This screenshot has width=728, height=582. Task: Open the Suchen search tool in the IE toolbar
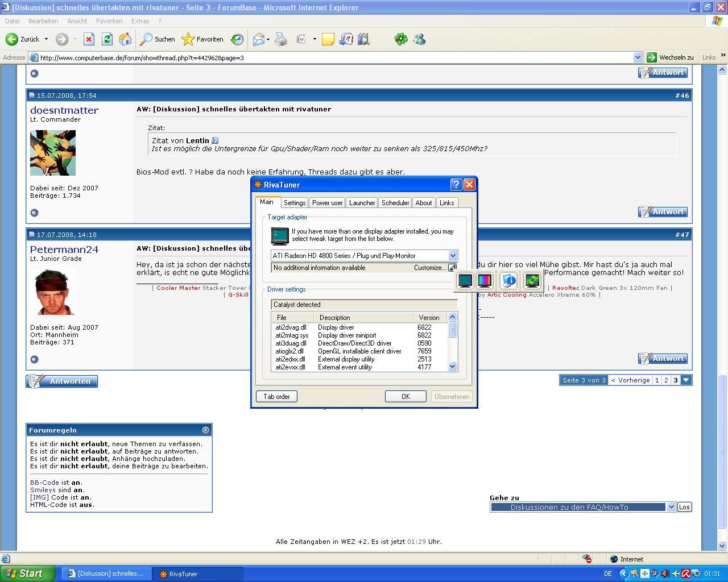pyautogui.click(x=158, y=39)
